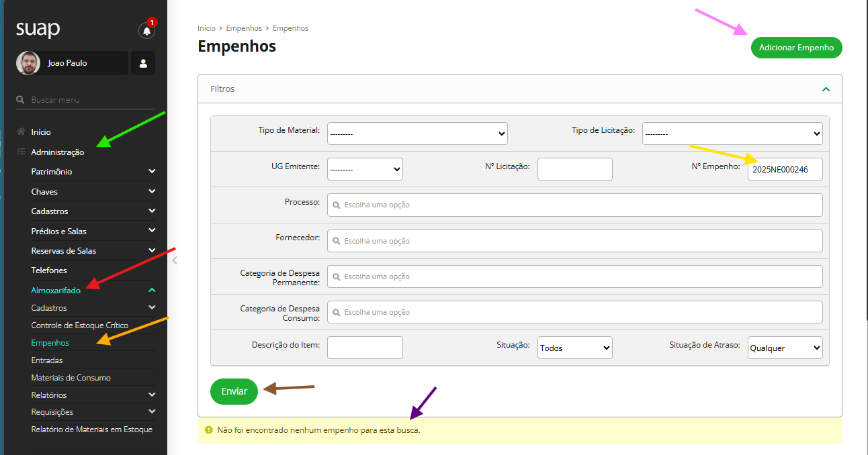Click the Início home icon

(21, 132)
